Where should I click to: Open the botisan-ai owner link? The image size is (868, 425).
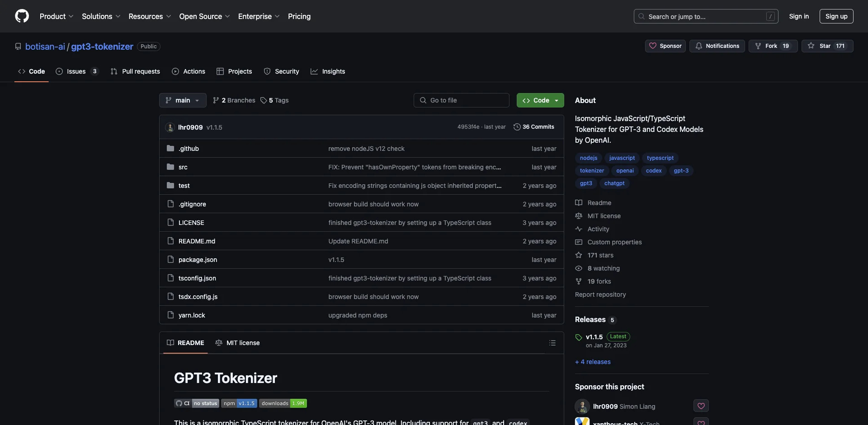click(x=45, y=47)
